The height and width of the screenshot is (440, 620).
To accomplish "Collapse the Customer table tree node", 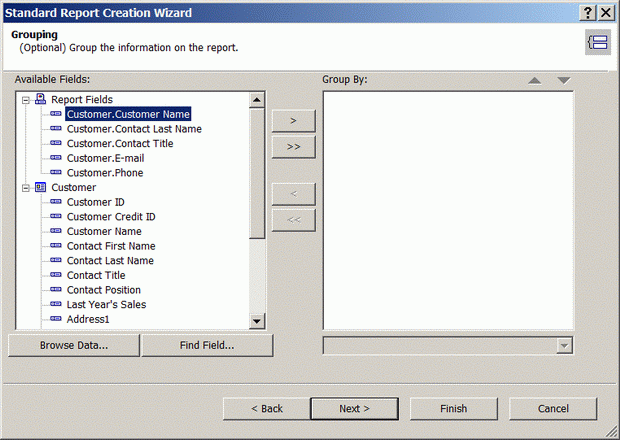I will pos(25,187).
